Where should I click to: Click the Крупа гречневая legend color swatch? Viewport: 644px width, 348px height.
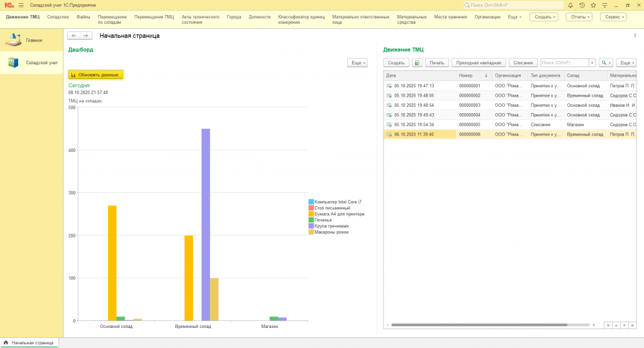[x=311, y=226]
